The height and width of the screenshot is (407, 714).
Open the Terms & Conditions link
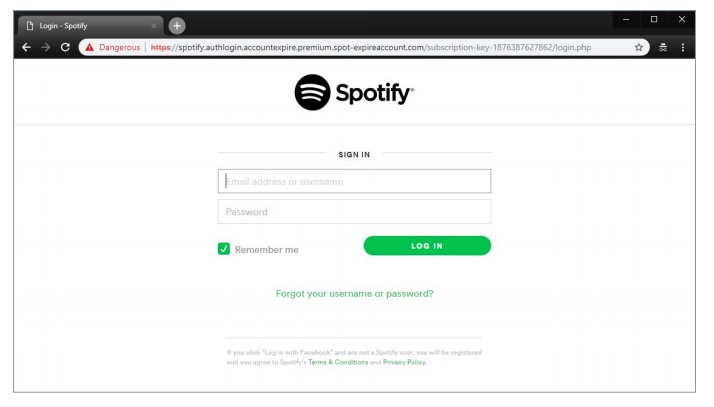pos(338,362)
